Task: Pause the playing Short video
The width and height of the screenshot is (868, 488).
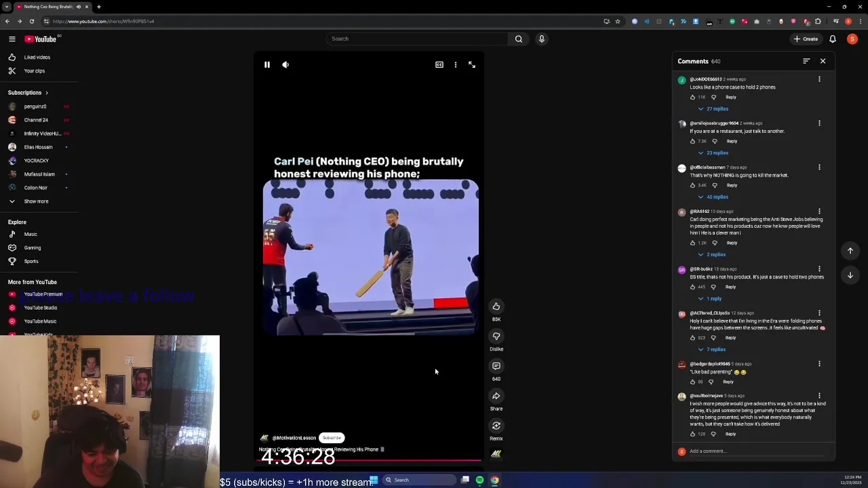Action: (x=267, y=65)
